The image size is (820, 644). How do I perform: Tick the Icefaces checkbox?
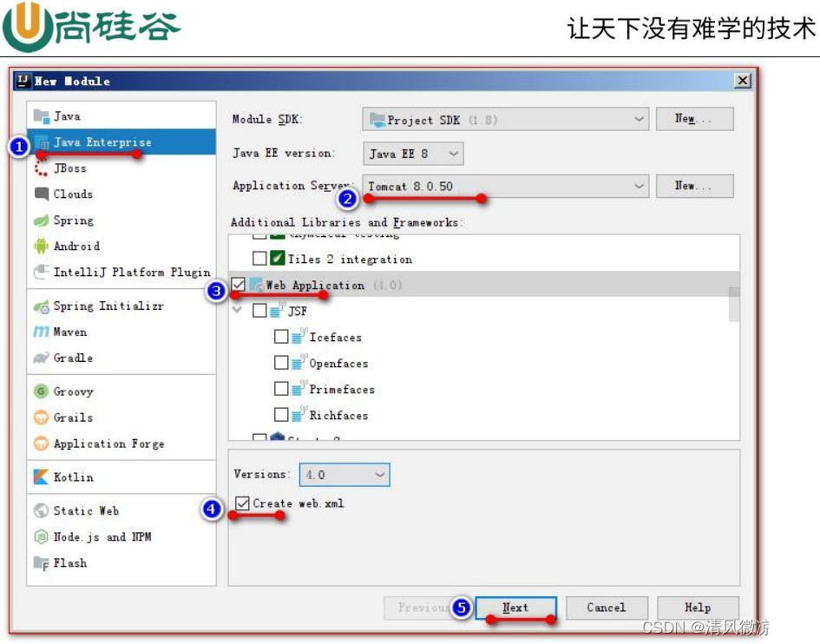tap(281, 337)
